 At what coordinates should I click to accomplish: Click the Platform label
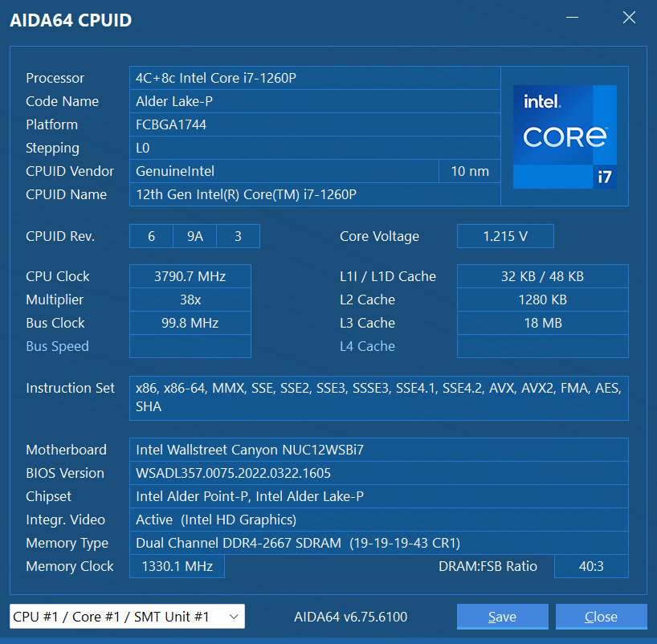coord(51,124)
